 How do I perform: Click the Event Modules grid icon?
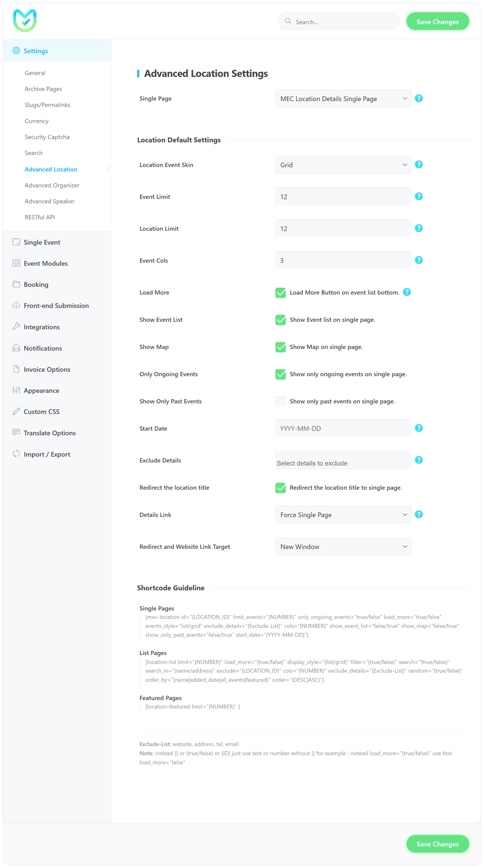[x=16, y=263]
